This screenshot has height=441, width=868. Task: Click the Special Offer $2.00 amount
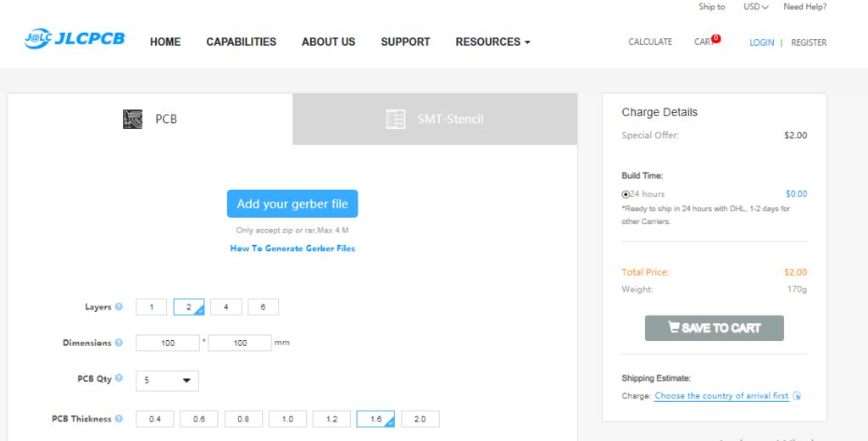(795, 135)
